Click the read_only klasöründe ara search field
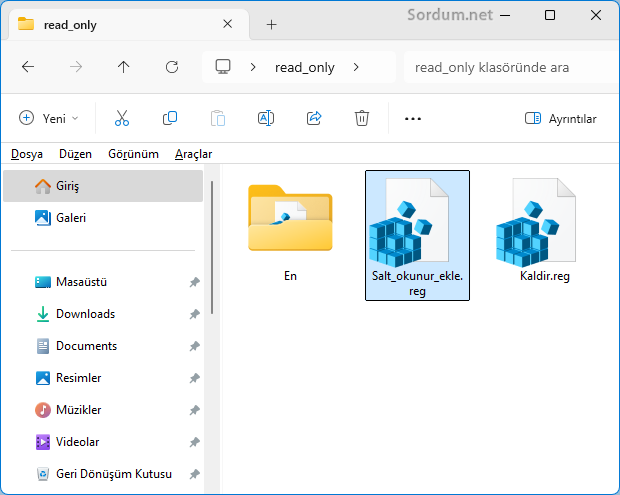 (x=500, y=67)
